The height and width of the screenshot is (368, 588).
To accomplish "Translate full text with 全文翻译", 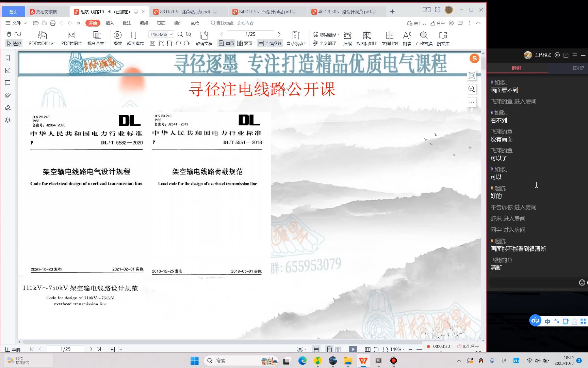I will [324, 43].
